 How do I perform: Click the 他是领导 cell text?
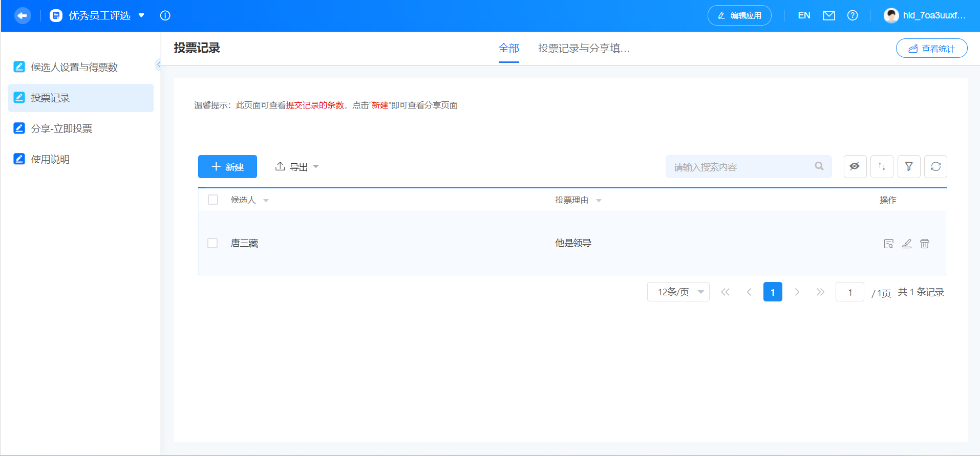[x=573, y=243]
